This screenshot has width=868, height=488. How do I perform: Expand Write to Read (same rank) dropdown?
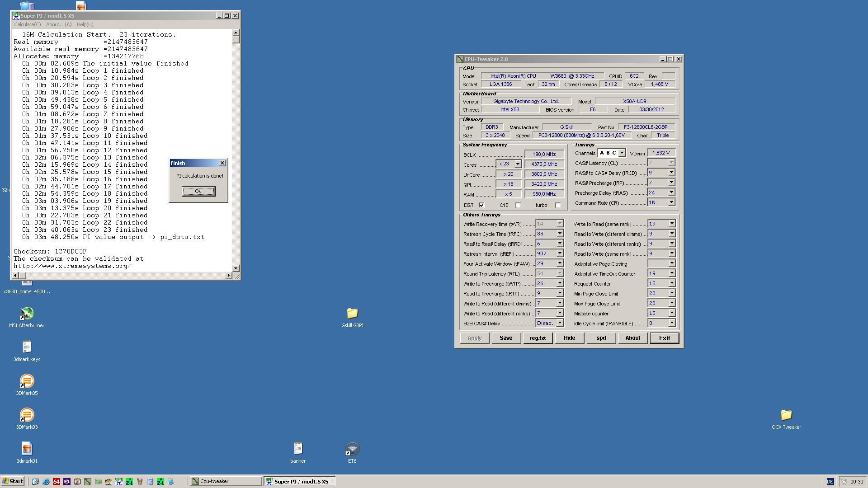coord(672,224)
